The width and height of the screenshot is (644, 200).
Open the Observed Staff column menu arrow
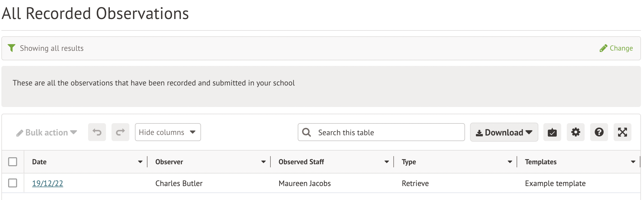point(387,162)
